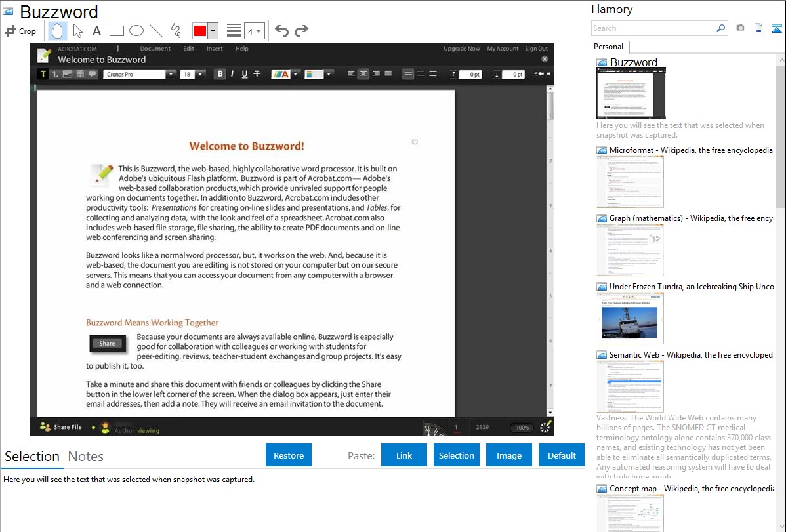
Task: Toggle right text alignment
Action: point(376,73)
